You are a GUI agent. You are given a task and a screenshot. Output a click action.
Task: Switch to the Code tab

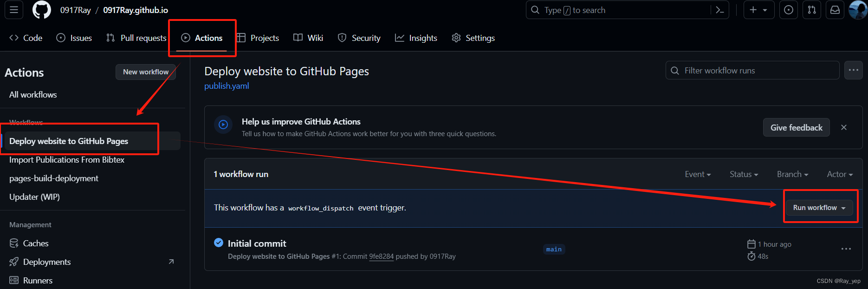click(x=26, y=38)
